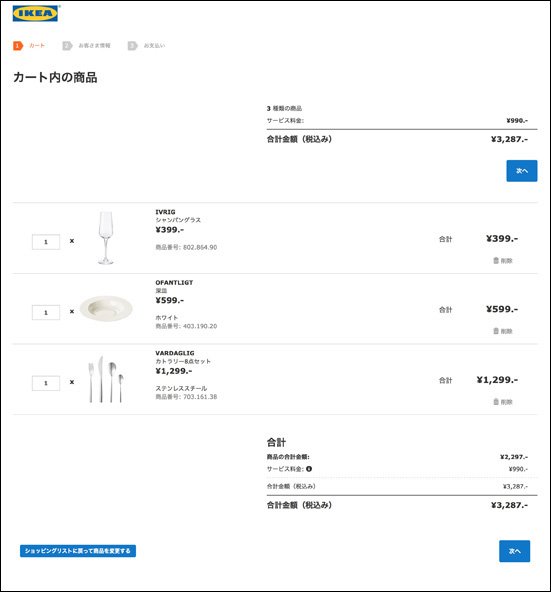Click the service fee info icon
Screen dimensions: 551x592
click(x=309, y=469)
